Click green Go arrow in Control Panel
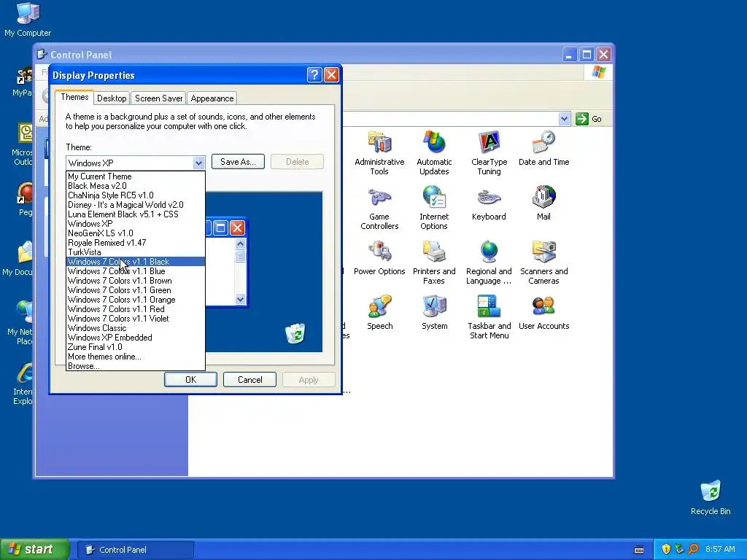This screenshot has height=560, width=747. tap(581, 119)
